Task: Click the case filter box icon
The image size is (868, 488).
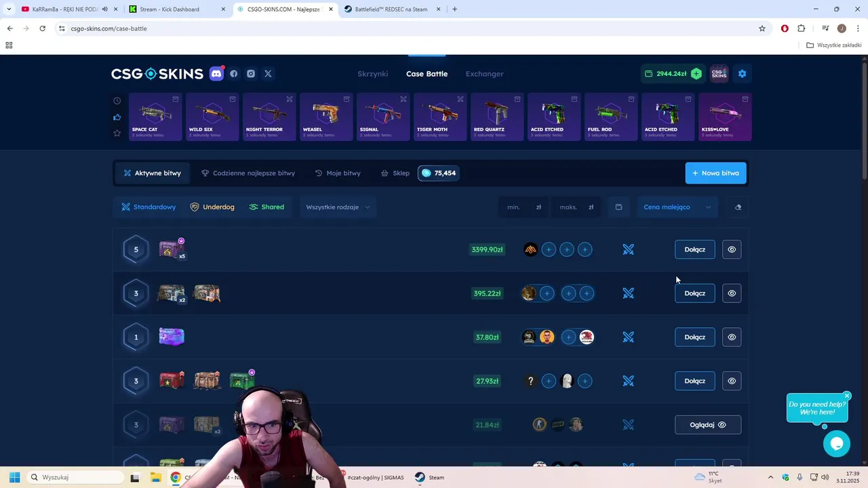Action: [x=618, y=207]
